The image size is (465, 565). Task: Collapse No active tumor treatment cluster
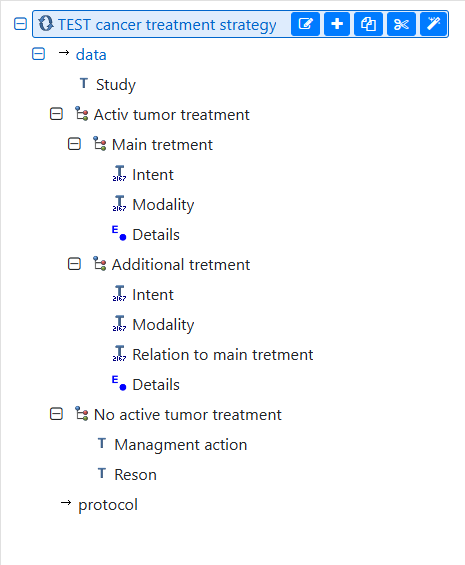tap(56, 414)
